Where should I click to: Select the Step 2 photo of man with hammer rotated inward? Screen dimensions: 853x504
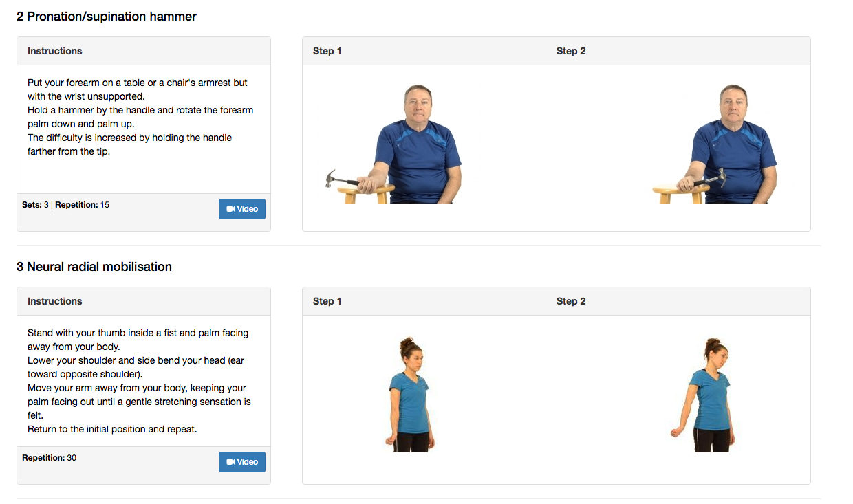coord(715,143)
